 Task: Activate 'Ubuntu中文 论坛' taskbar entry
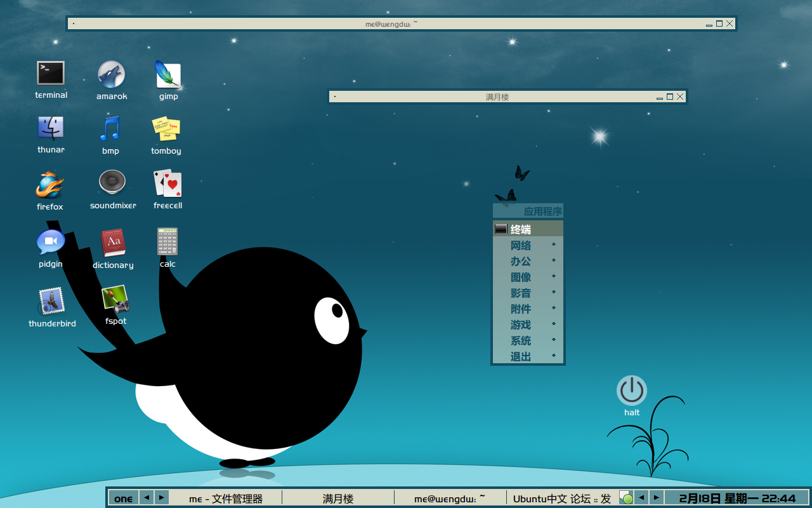562,498
